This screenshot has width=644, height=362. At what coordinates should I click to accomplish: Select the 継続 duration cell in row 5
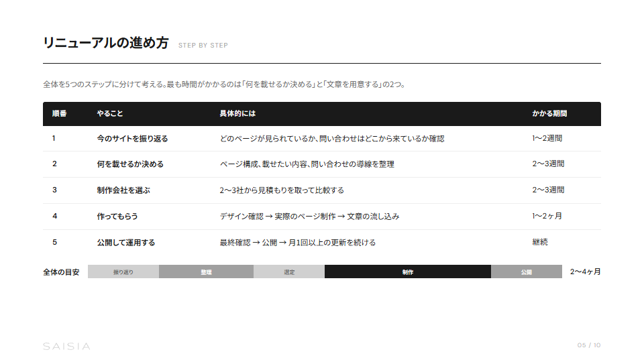(x=540, y=243)
